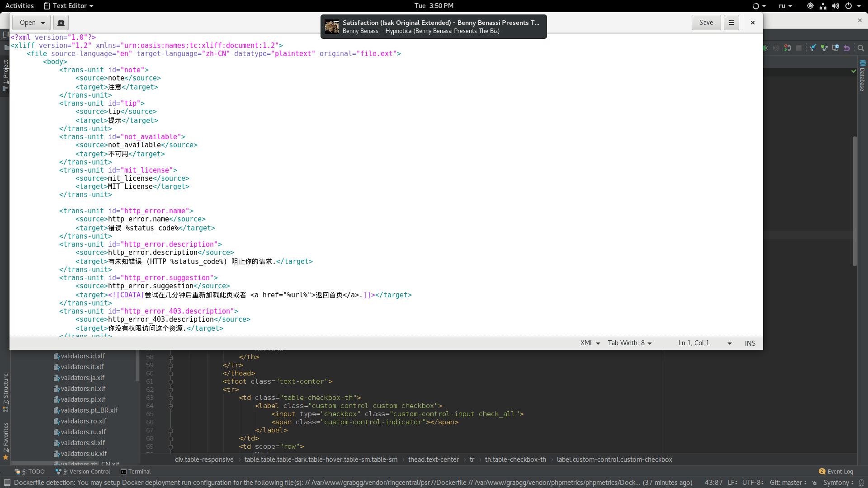
Task: Toggle fold marker at line 61
Action: pyautogui.click(x=170, y=382)
